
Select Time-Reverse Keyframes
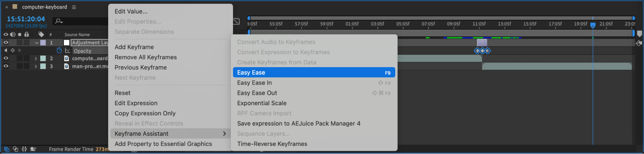point(272,144)
